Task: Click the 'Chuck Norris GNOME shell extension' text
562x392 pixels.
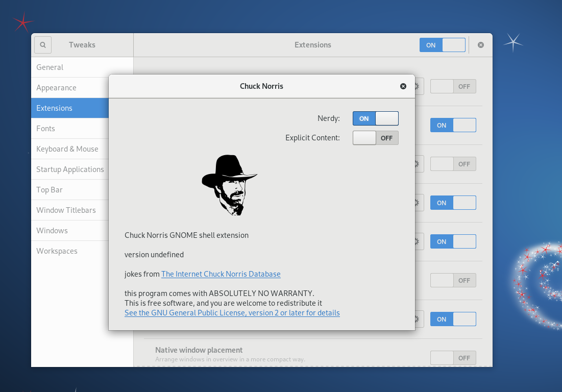Action: point(186,235)
